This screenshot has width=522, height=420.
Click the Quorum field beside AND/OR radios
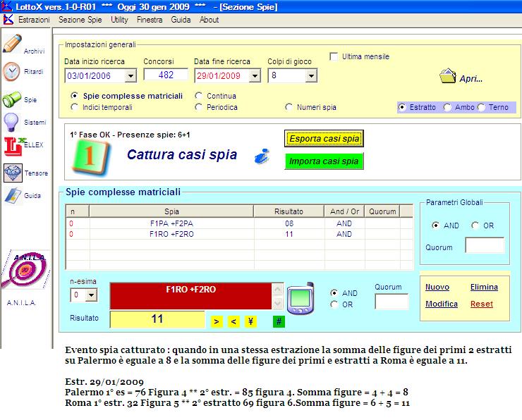pyautogui.click(x=391, y=302)
